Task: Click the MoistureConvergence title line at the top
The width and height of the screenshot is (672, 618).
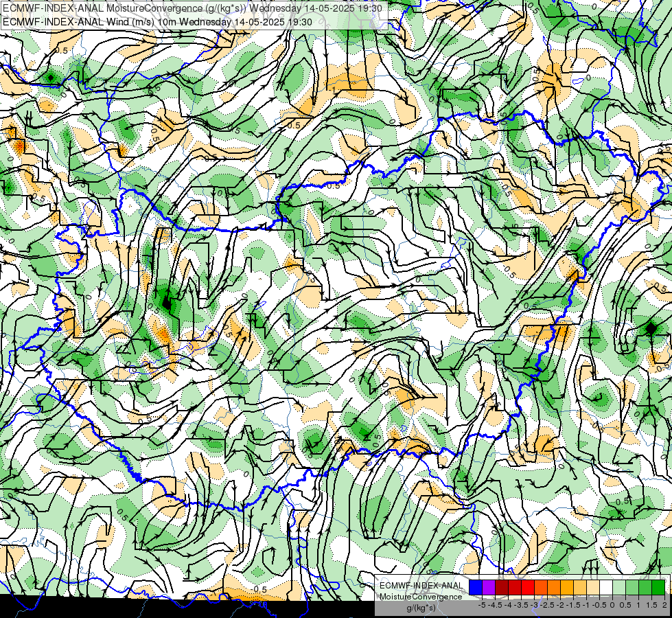Action: point(192,8)
